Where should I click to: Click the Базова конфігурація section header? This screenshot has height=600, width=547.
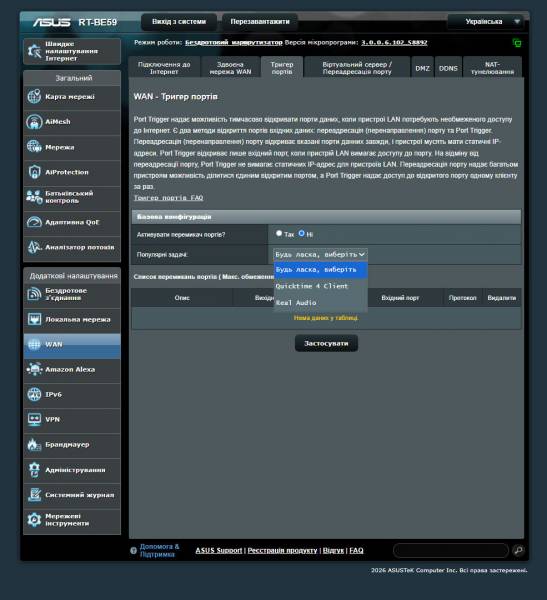326,217
